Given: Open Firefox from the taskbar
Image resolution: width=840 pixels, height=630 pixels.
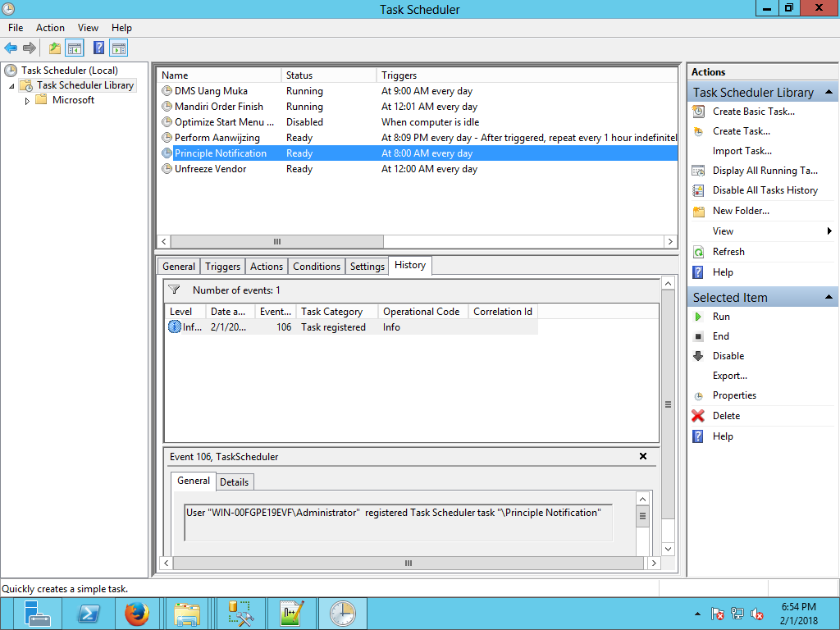Looking at the screenshot, I should [x=137, y=613].
